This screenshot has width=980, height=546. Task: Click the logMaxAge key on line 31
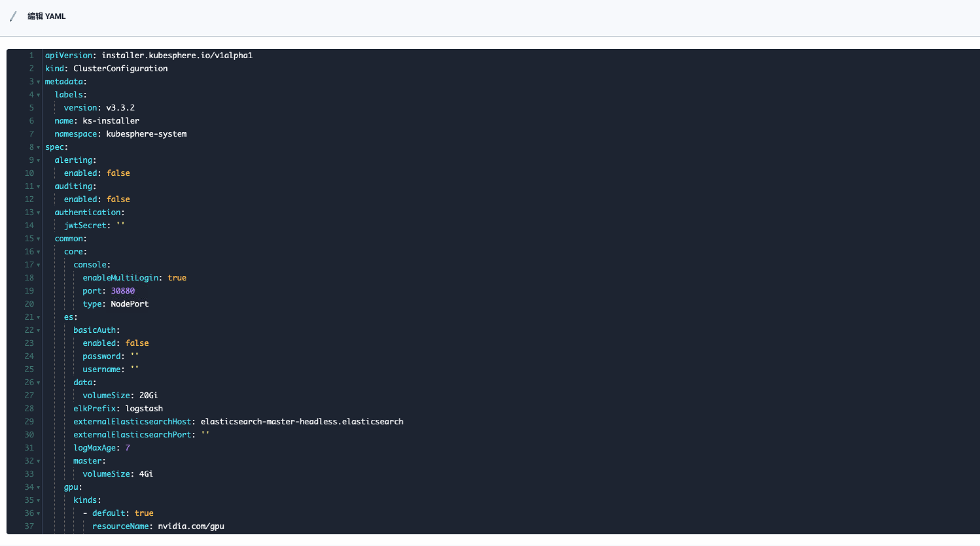(94, 448)
